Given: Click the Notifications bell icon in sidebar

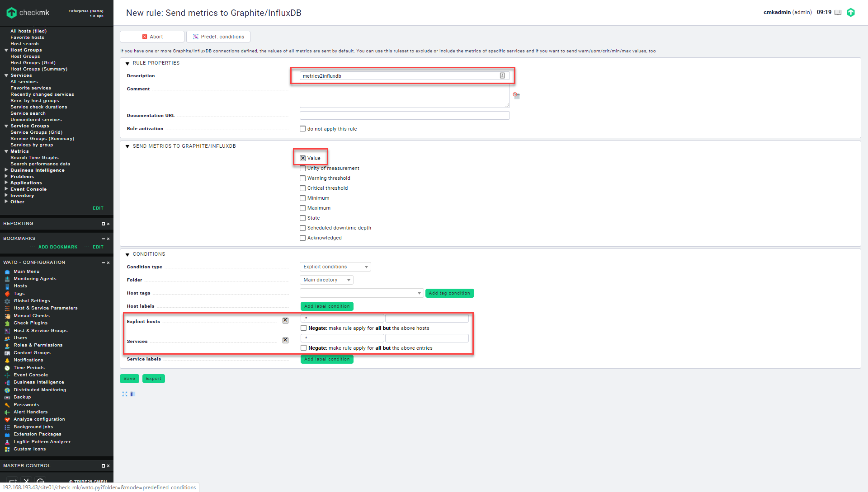Looking at the screenshot, I should point(7,361).
